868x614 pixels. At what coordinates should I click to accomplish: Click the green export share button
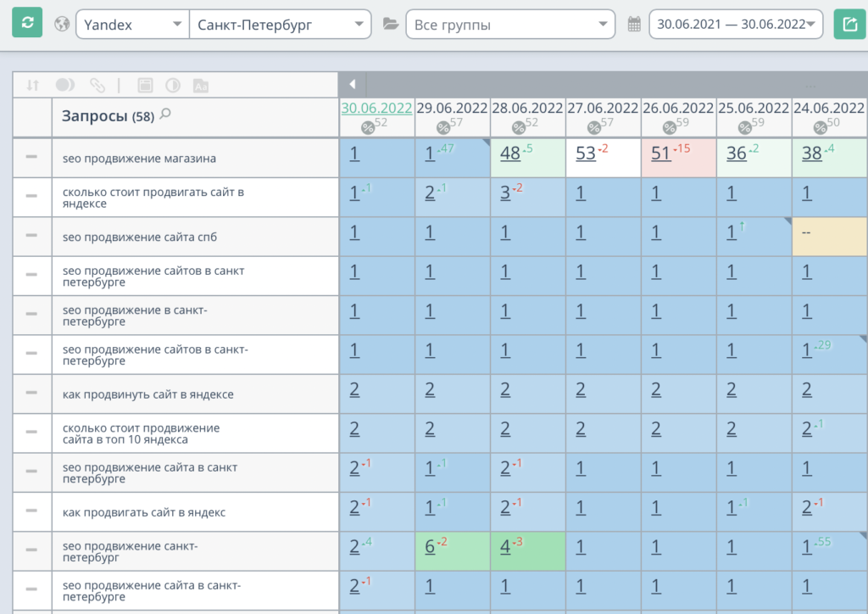point(849,24)
